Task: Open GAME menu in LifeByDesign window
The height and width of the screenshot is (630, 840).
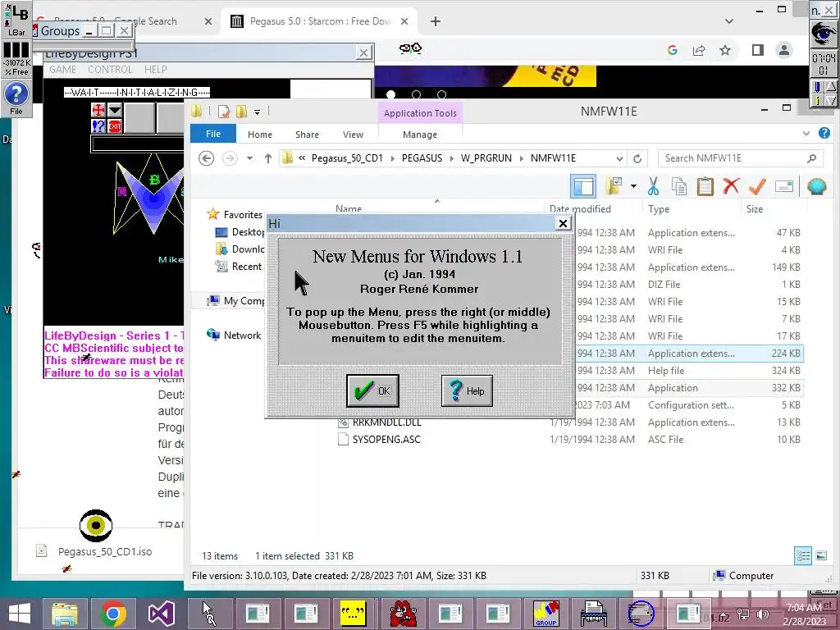Action: click(62, 70)
